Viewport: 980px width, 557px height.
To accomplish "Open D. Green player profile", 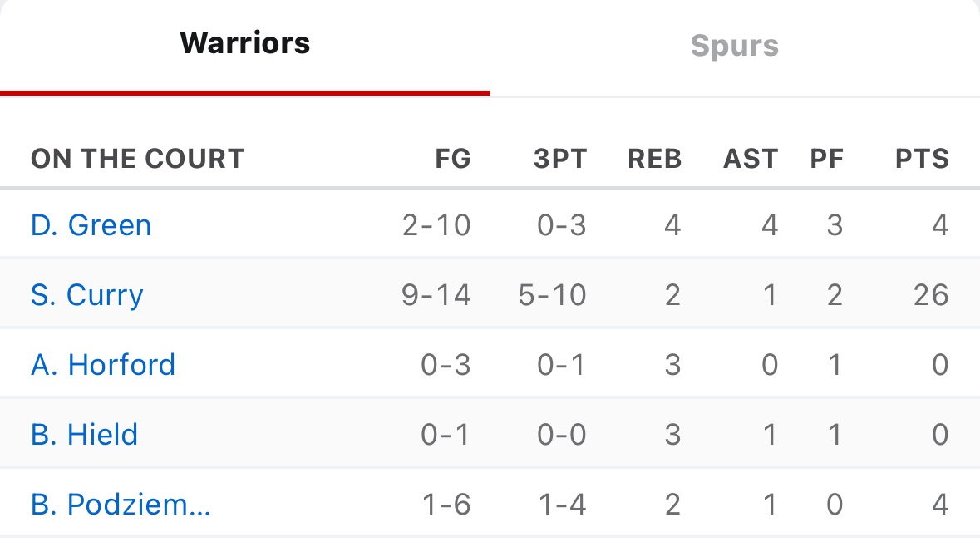I will coord(91,225).
